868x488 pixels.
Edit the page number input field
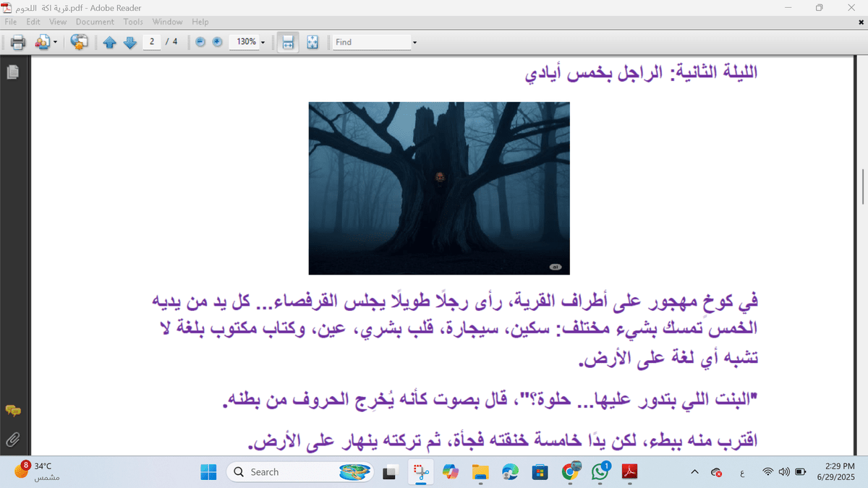tap(152, 42)
